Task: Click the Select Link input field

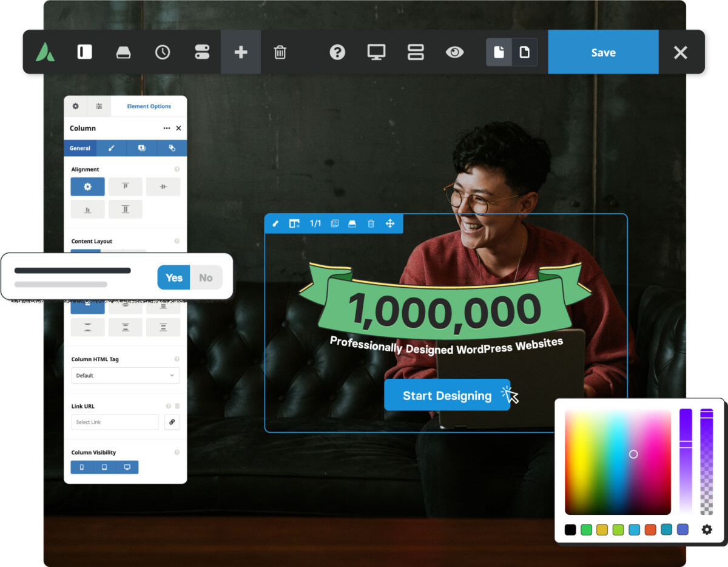Action: [115, 422]
